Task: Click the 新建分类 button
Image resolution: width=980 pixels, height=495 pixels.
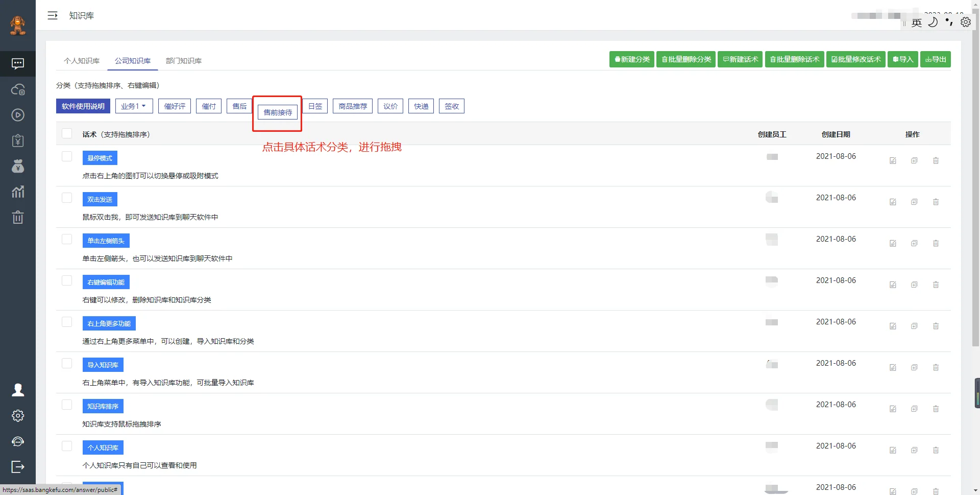Action: coord(632,59)
